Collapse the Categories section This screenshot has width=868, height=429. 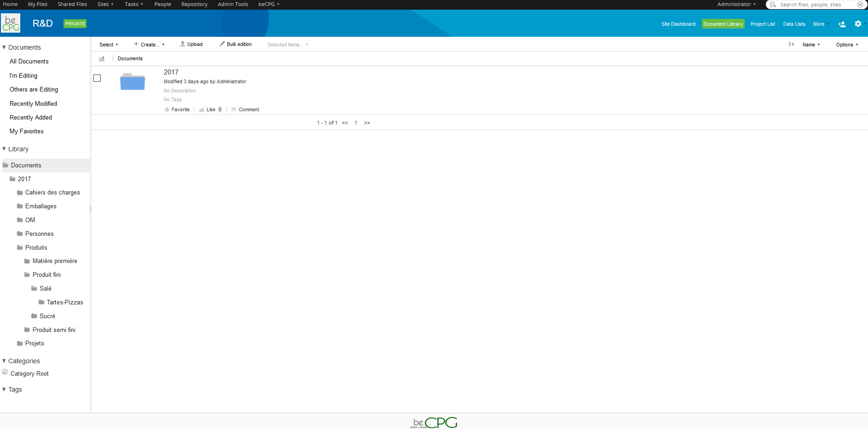pos(4,361)
